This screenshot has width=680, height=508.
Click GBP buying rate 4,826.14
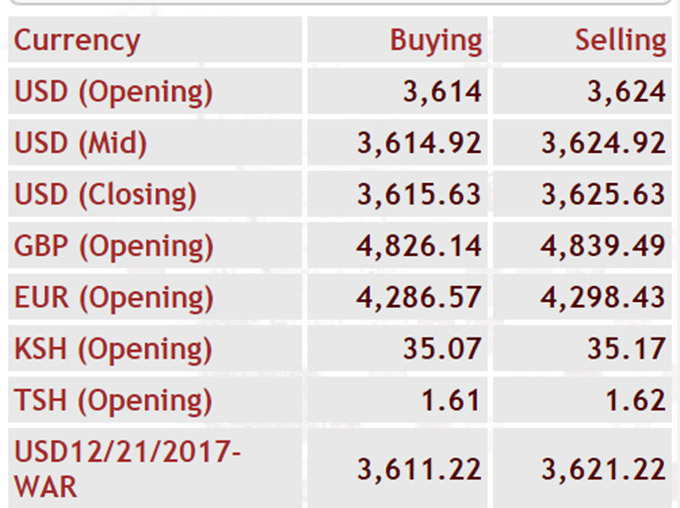[x=419, y=246]
